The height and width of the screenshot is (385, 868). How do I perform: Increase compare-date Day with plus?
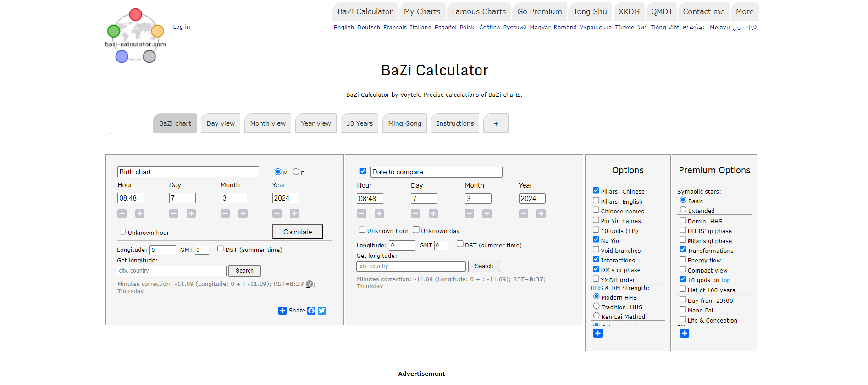pos(433,213)
